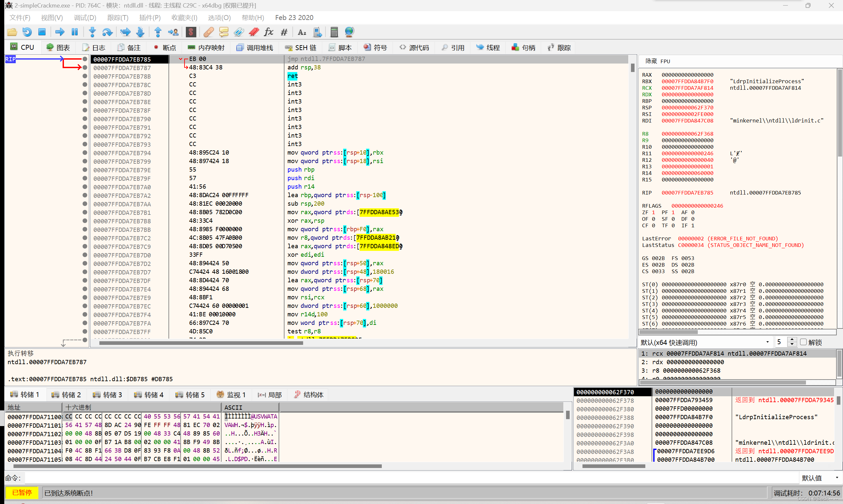The width and height of the screenshot is (843, 504).
Task: Open file with the folder icon
Action: point(12,32)
